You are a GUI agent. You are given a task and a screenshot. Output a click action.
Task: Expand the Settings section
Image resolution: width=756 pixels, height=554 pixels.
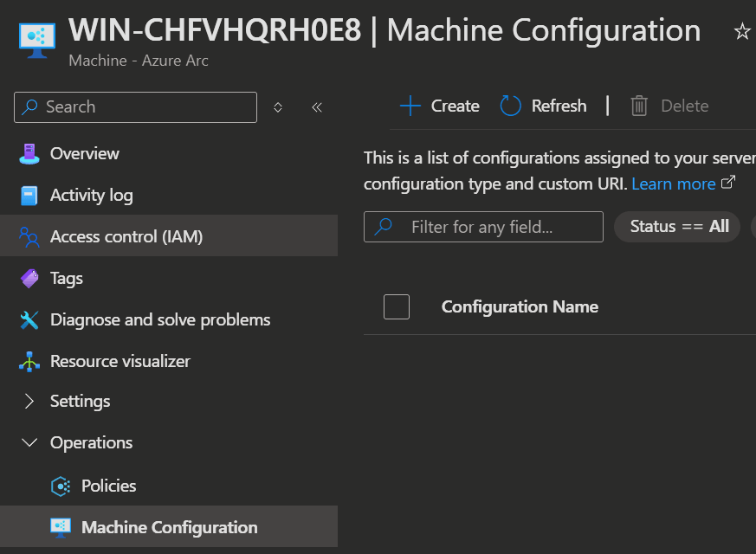pyautogui.click(x=29, y=402)
